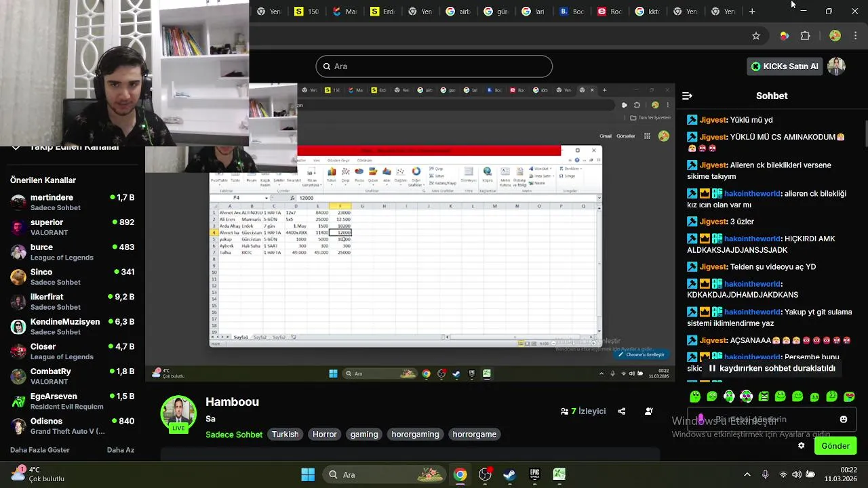
Task: Click the hororgaming tag
Action: (415, 434)
